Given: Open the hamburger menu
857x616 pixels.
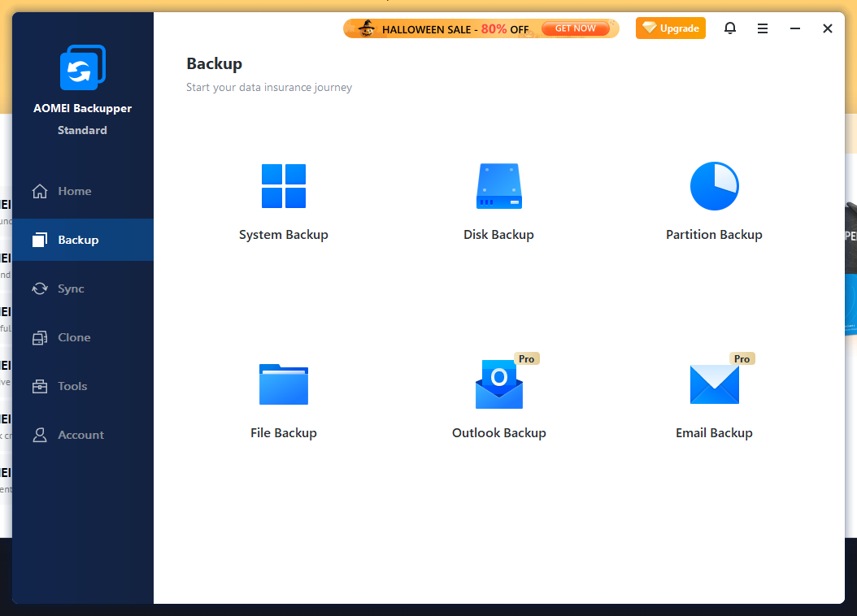Looking at the screenshot, I should [762, 28].
